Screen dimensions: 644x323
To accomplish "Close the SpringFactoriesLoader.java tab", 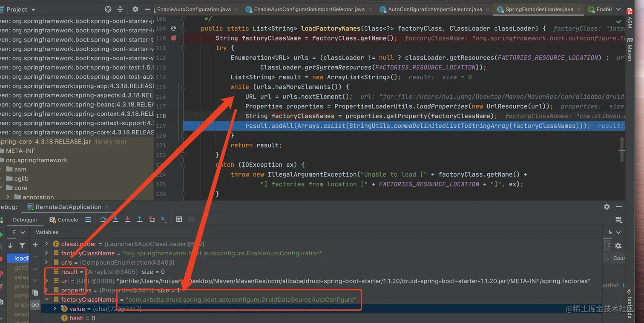I will pyautogui.click(x=579, y=9).
